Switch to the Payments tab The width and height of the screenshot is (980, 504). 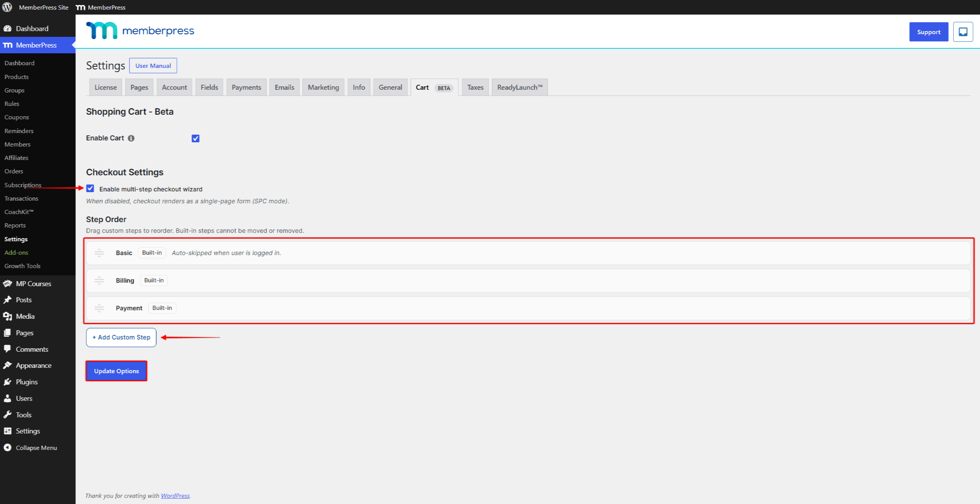click(246, 87)
